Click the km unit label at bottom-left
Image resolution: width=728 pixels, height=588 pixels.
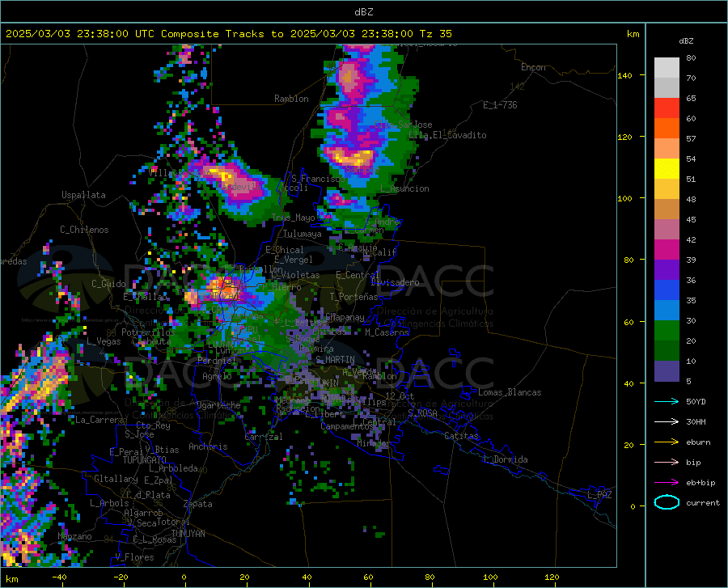click(x=11, y=579)
